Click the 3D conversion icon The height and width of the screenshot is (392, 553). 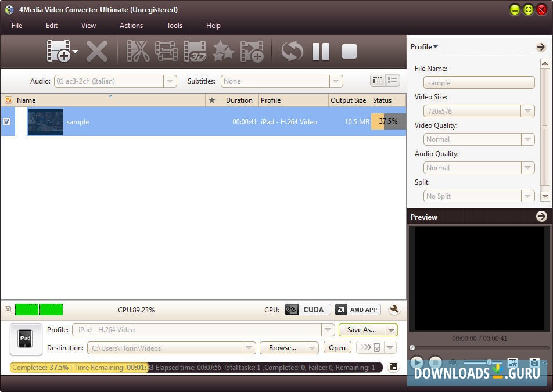(x=195, y=52)
